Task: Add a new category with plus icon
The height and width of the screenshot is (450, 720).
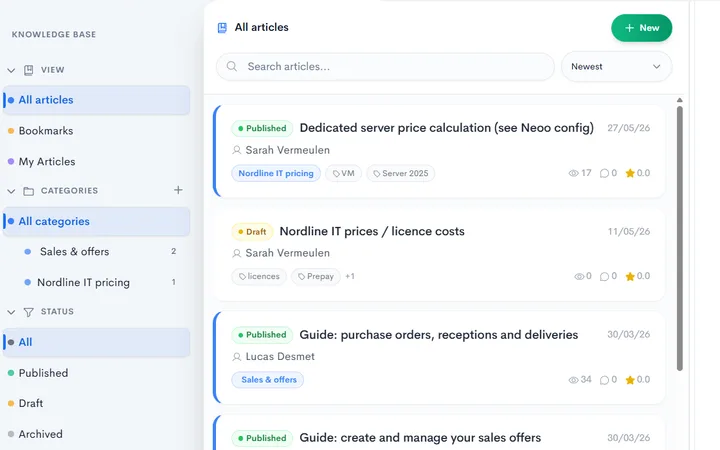Action: (x=178, y=190)
